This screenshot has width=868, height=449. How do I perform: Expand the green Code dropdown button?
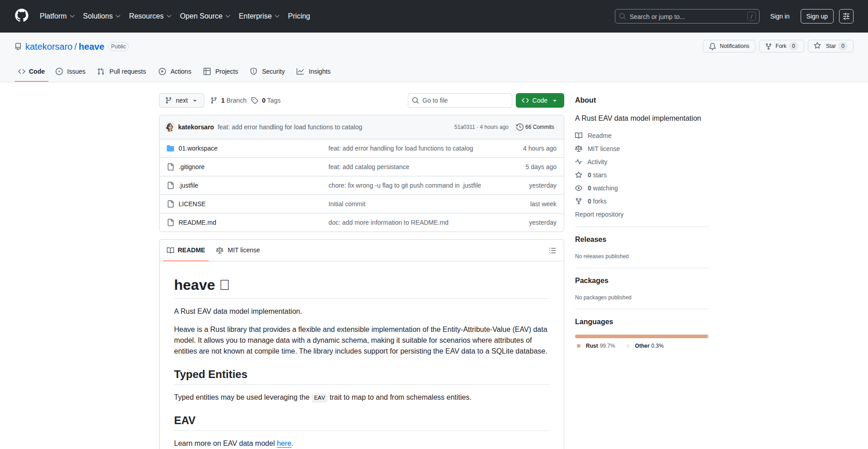(x=539, y=100)
